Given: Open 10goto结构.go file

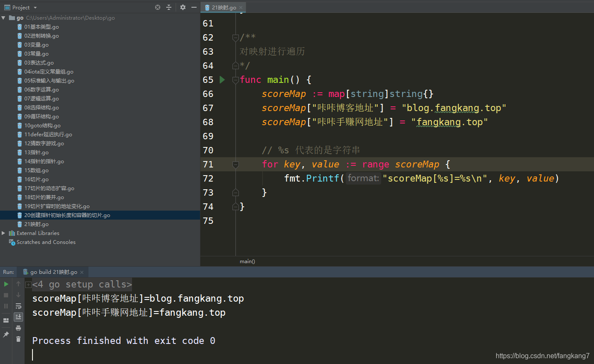Looking at the screenshot, I should pos(42,126).
